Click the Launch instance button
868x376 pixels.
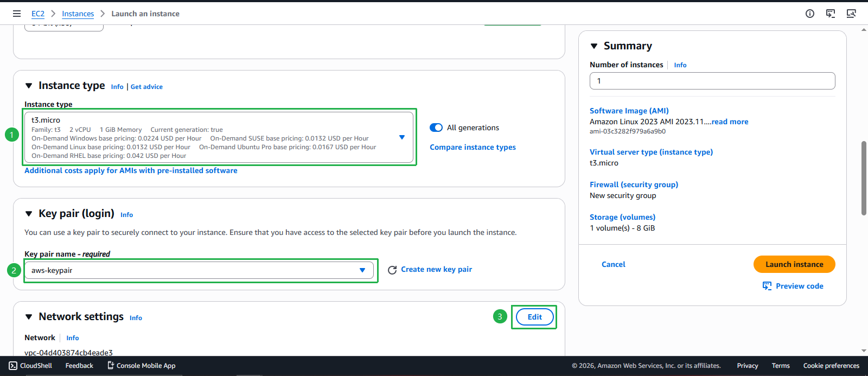(794, 264)
